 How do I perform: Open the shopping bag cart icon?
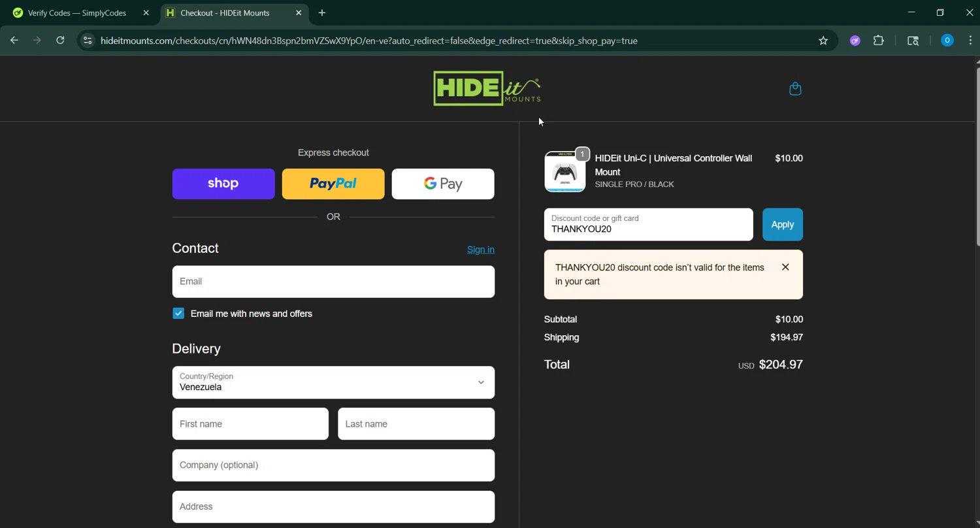click(x=795, y=89)
